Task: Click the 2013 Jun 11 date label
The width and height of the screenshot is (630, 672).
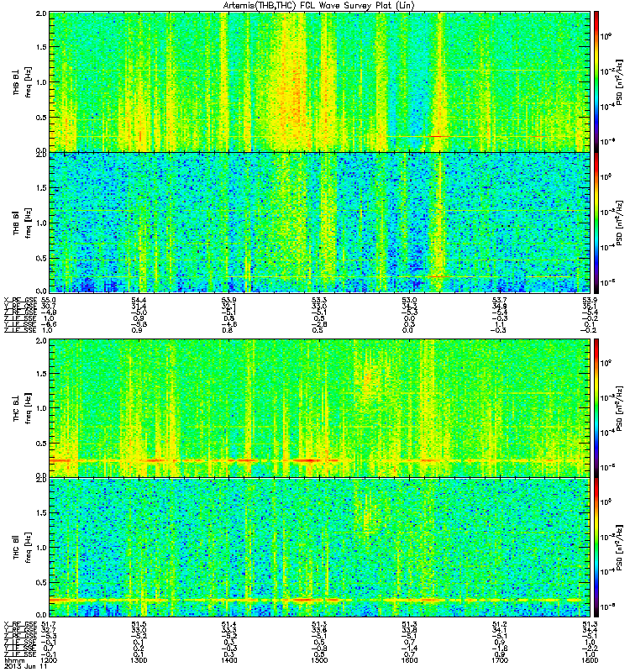Action: click(x=25, y=666)
